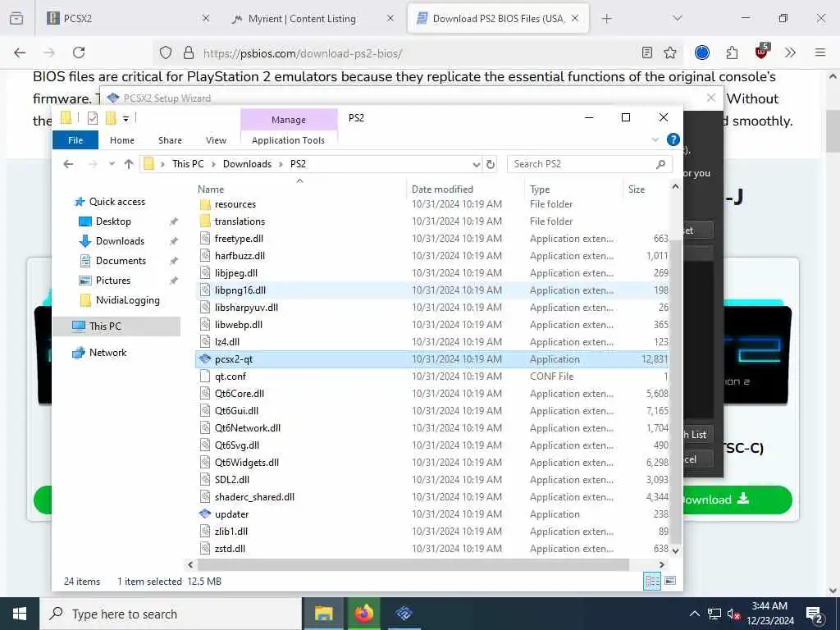Open the Windows Start menu
The height and width of the screenshot is (630, 840).
(20, 614)
